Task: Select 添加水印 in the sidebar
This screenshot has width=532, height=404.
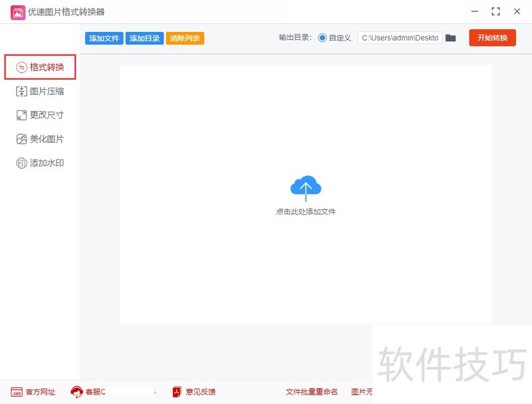Action: (x=40, y=163)
